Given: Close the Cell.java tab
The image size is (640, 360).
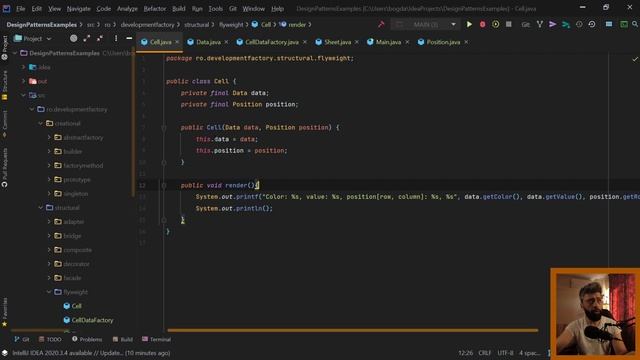Looking at the screenshot, I should 177,42.
